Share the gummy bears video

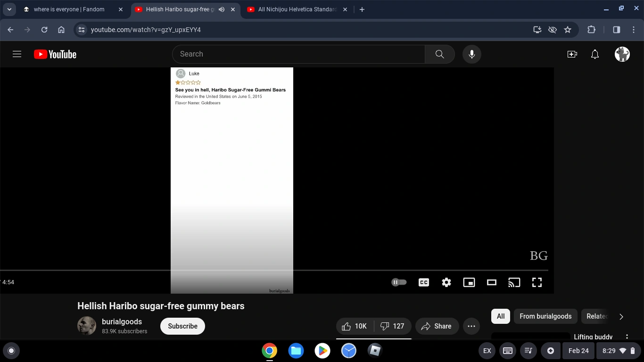pos(437,326)
